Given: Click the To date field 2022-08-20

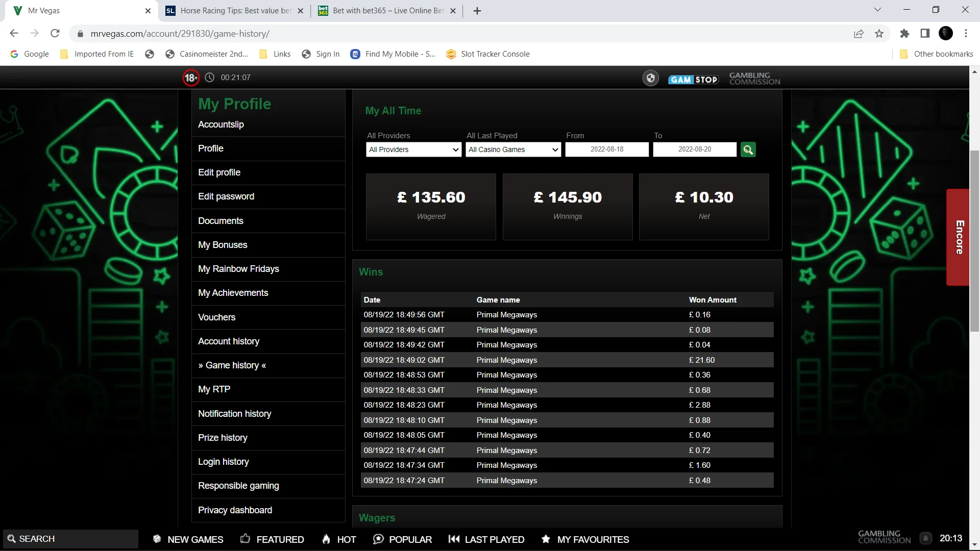Looking at the screenshot, I should [x=695, y=149].
